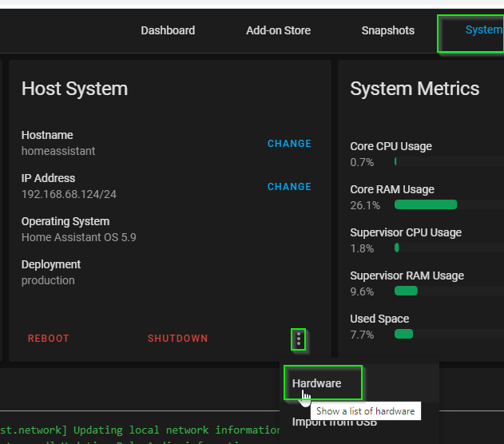Select text 'Home Assistant OS 5.9'
This screenshot has height=444, width=504.
coord(79,237)
